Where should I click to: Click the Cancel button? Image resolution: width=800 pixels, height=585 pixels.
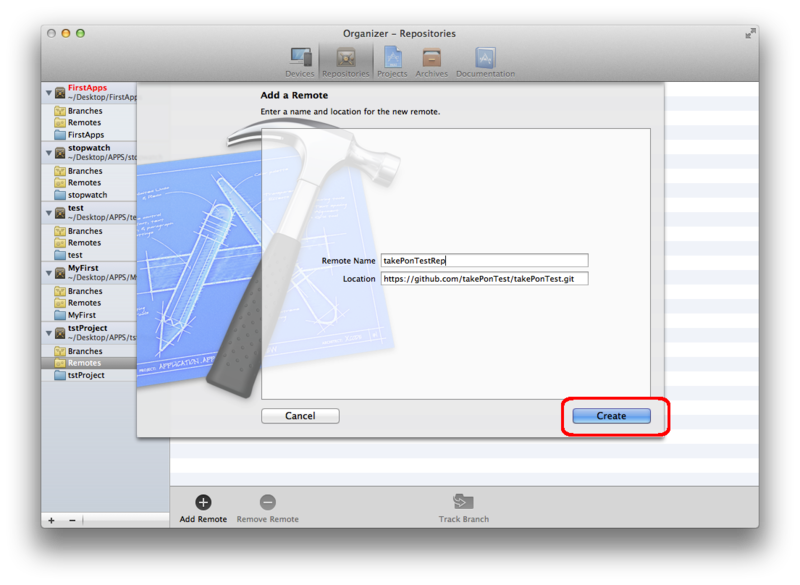[300, 416]
